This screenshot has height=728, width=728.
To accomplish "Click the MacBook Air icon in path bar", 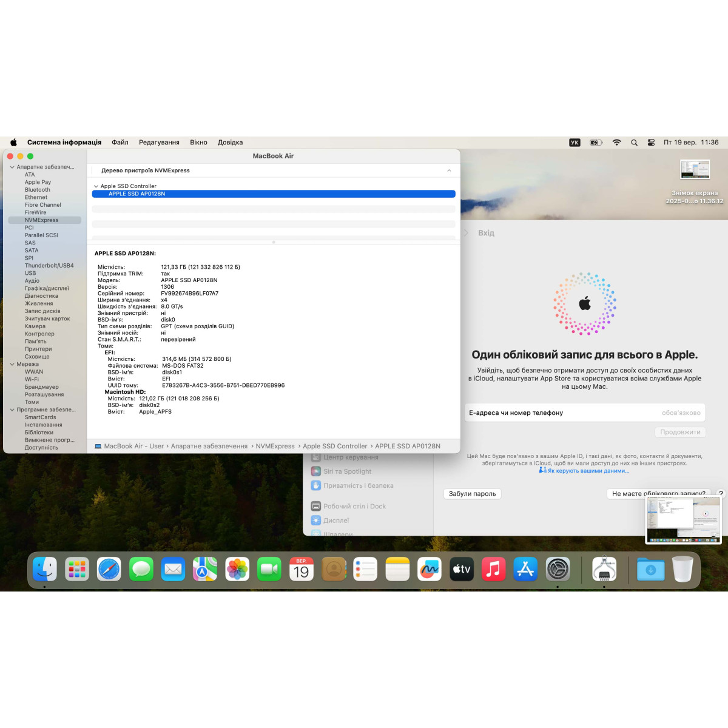I will tap(98, 447).
